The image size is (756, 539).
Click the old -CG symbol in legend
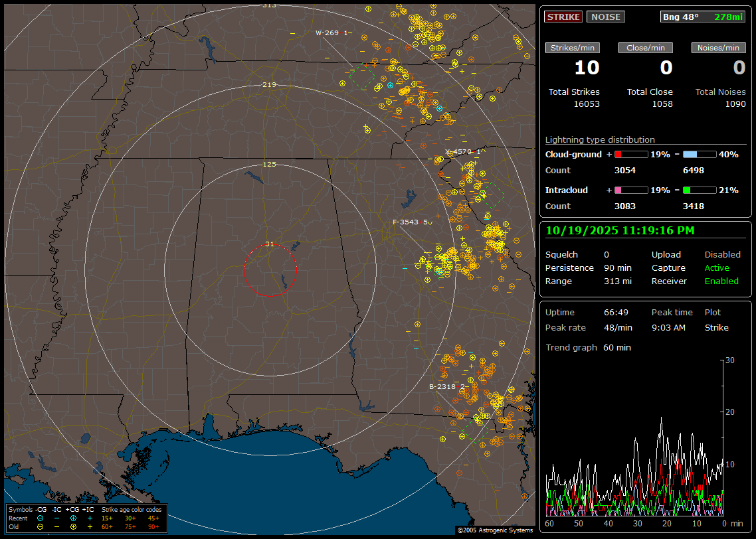point(40,526)
